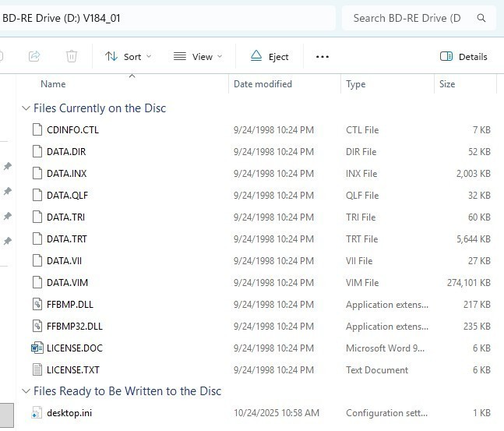Image resolution: width=504 pixels, height=431 pixels.
Task: Sort by the Date modified column
Action: click(263, 84)
